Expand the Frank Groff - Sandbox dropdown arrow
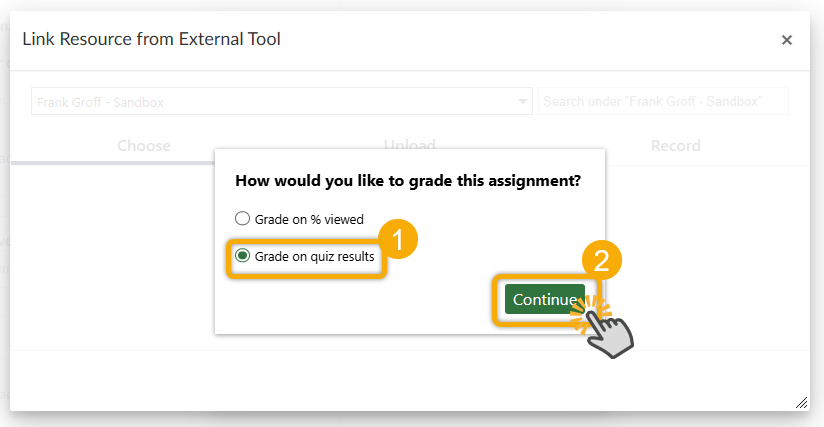This screenshot has height=427, width=824. pos(522,101)
